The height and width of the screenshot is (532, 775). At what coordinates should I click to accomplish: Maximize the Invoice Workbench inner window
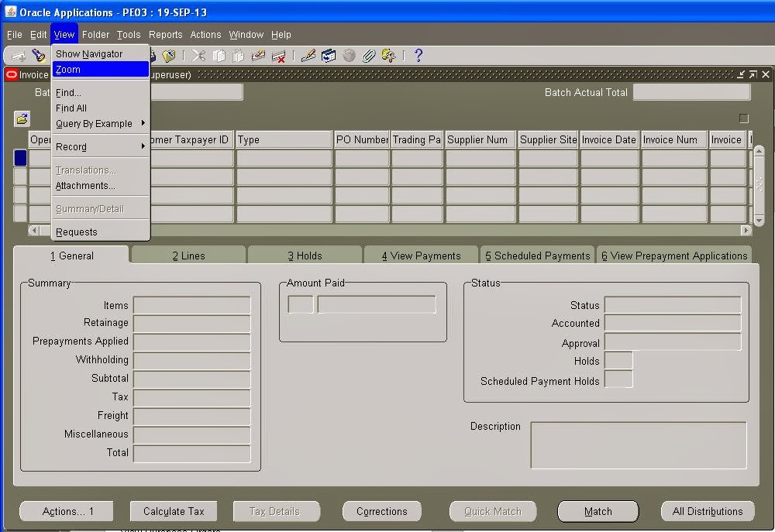(753, 74)
